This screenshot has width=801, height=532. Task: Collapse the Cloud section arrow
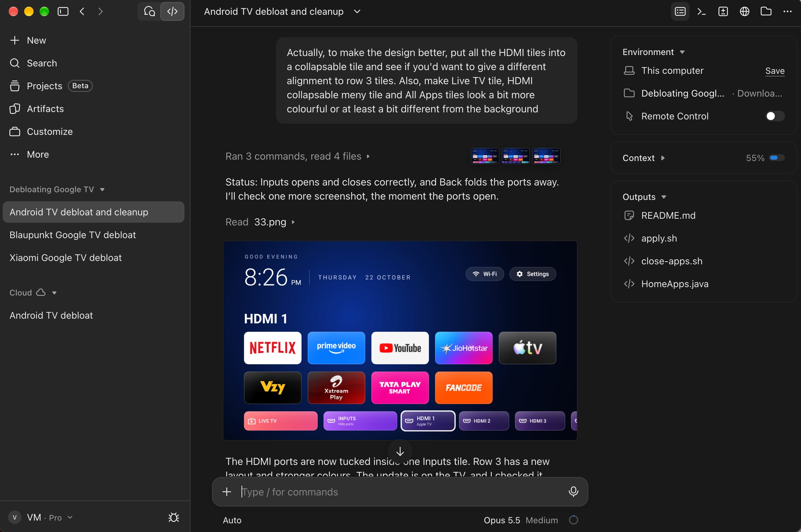(54, 292)
